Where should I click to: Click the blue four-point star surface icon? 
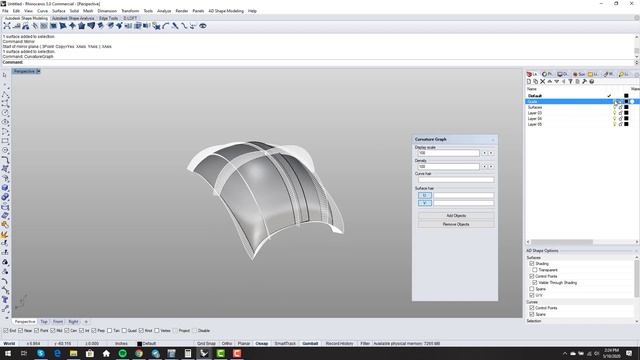pos(72,26)
